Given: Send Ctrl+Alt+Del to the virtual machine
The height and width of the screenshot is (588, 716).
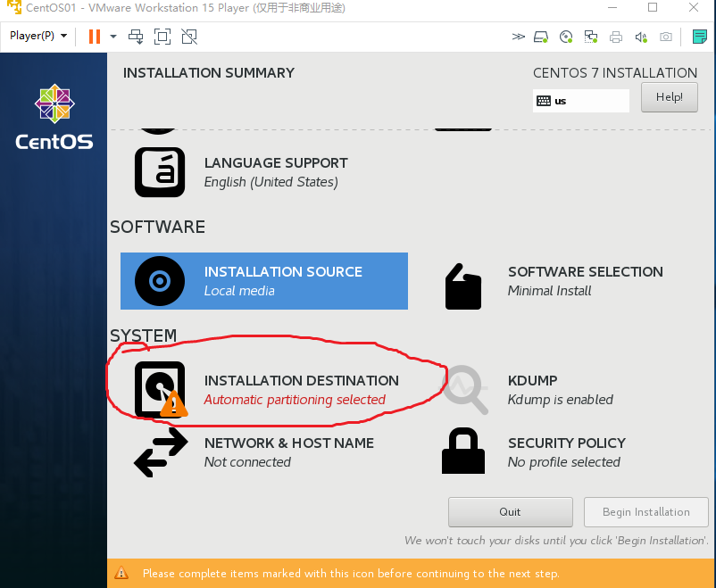Looking at the screenshot, I should (136, 37).
